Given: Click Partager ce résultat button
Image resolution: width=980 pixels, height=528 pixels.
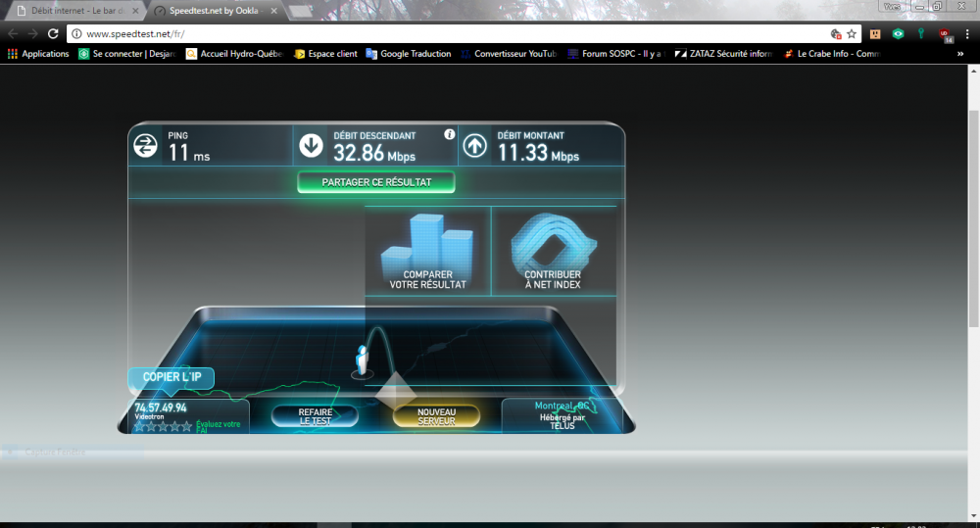Looking at the screenshot, I should click(376, 182).
